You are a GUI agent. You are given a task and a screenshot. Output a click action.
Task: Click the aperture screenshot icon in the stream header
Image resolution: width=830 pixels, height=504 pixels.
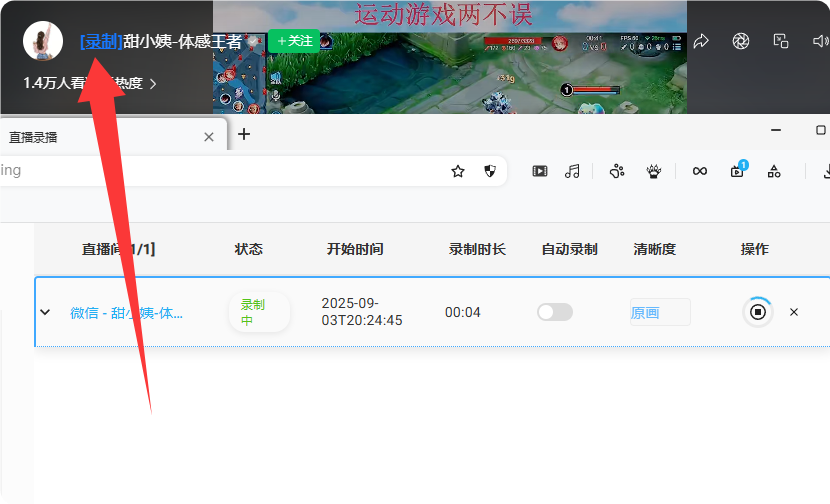pyautogui.click(x=741, y=41)
